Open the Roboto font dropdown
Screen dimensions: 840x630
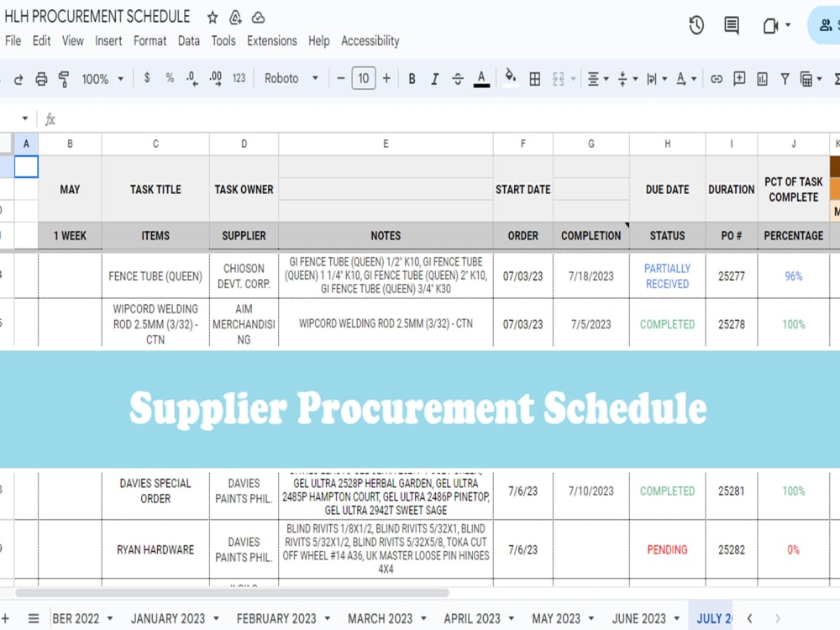click(x=290, y=78)
